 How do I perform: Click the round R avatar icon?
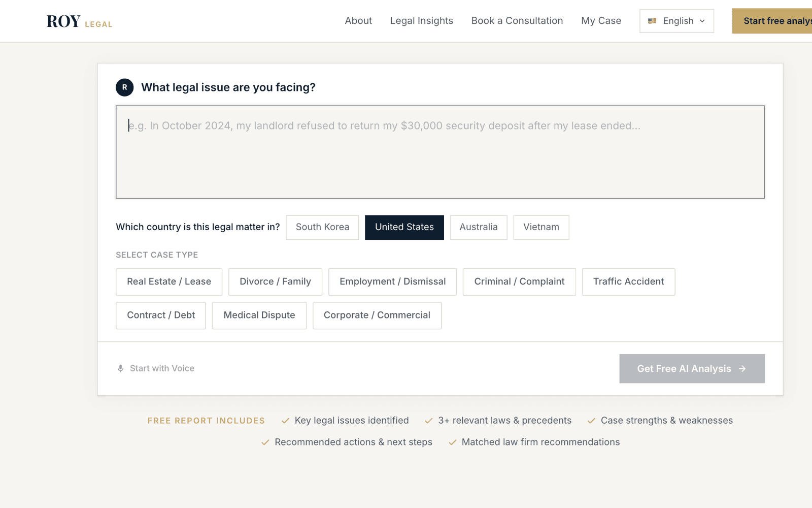click(125, 87)
